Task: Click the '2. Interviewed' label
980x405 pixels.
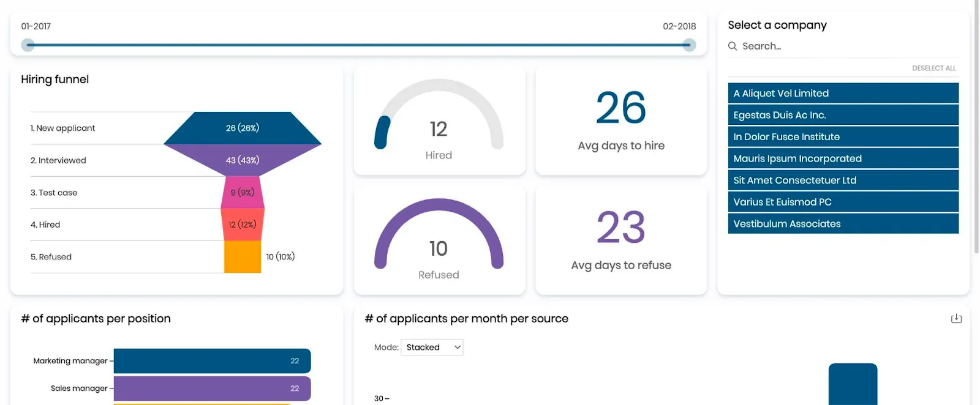Action: pos(58,160)
